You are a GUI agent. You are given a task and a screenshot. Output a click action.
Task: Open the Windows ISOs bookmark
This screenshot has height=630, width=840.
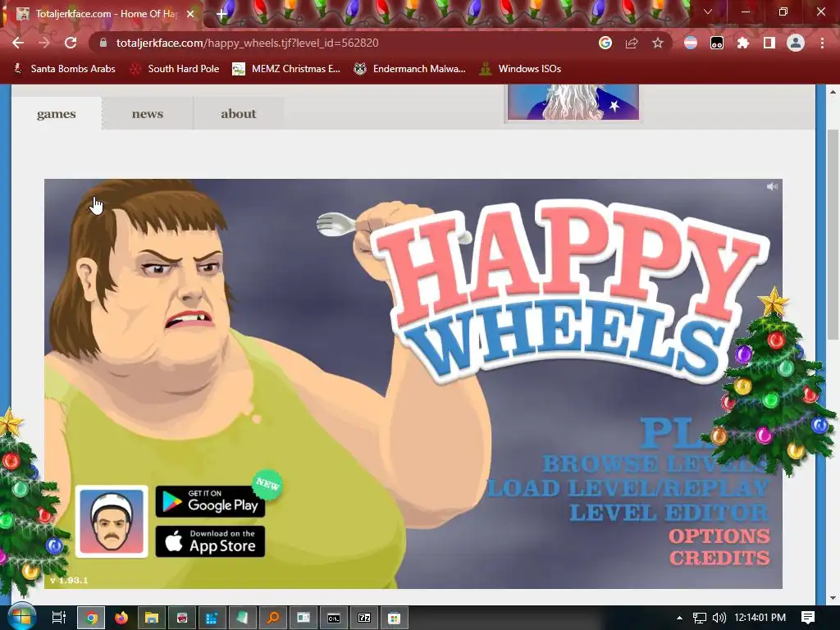tap(520, 69)
